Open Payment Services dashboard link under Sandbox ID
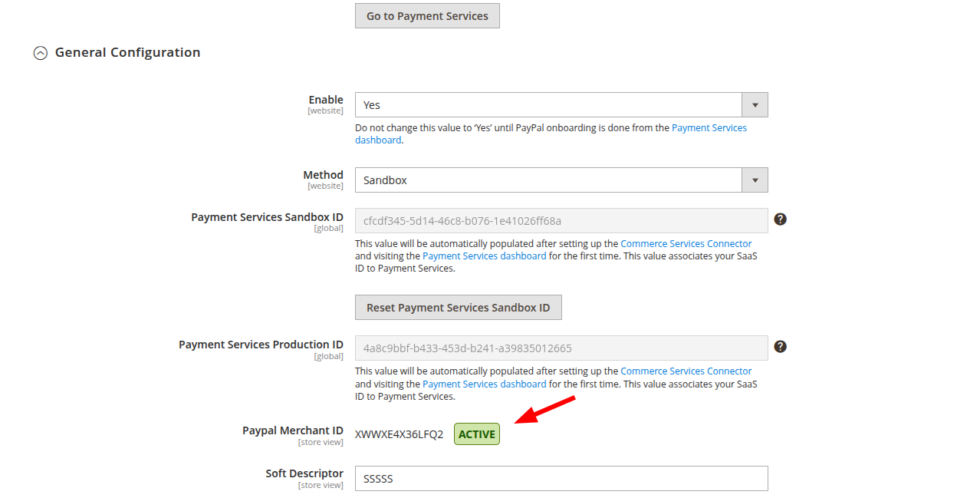Viewport: 980px width, 498px height. point(484,256)
